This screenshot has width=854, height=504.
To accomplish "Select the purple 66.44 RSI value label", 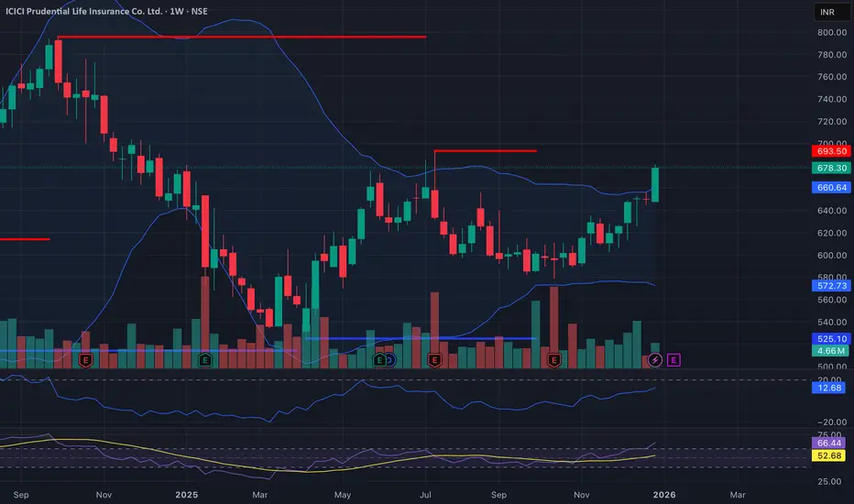I will [828, 443].
